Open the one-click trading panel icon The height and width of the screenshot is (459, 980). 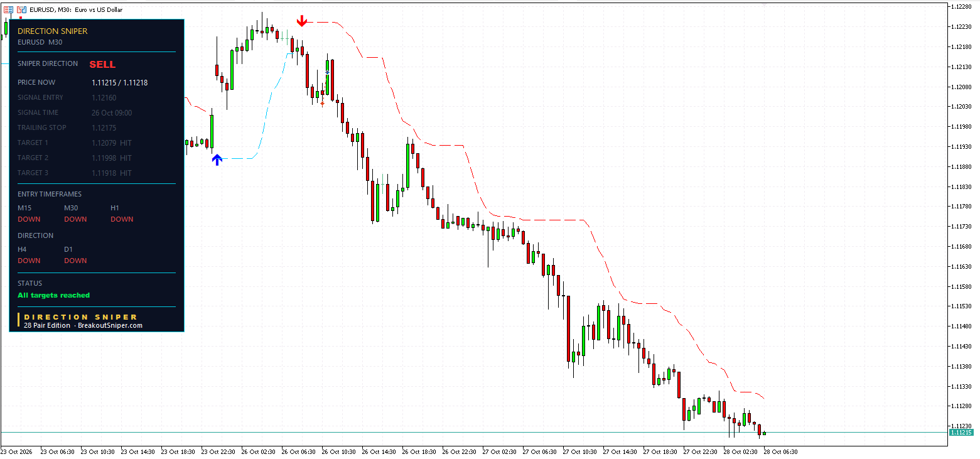point(9,9)
